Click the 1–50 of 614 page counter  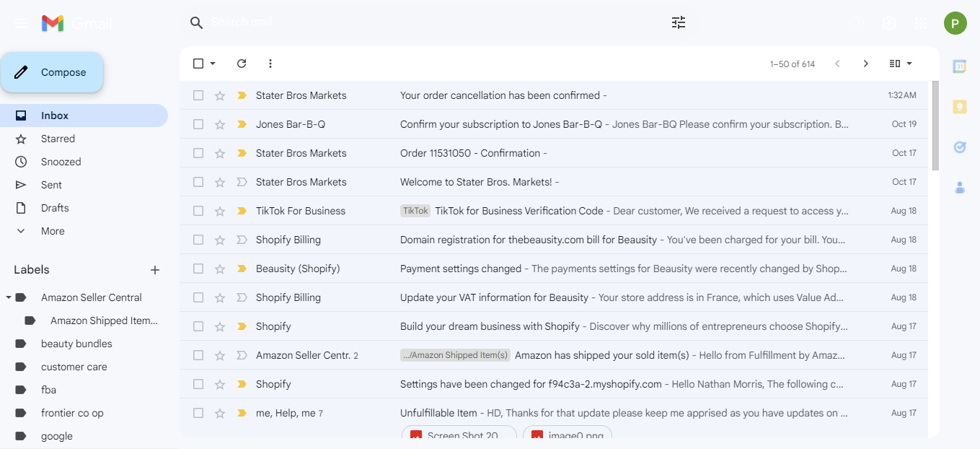(793, 64)
